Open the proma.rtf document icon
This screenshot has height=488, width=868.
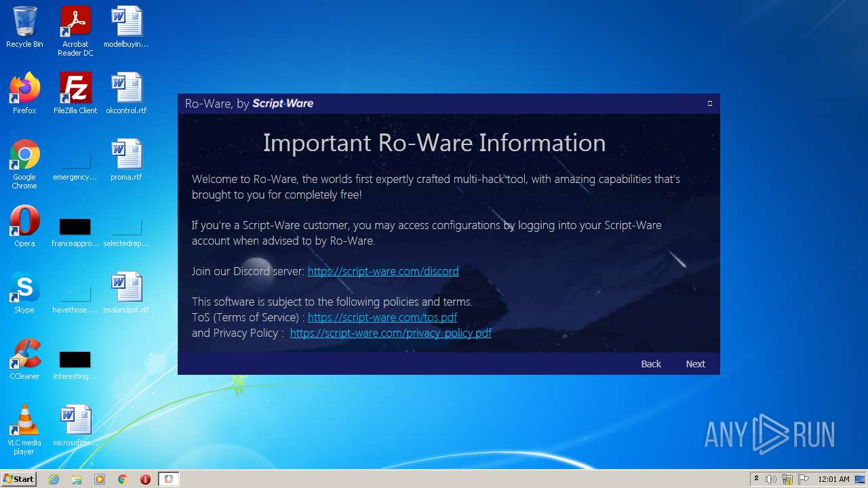pos(126,160)
